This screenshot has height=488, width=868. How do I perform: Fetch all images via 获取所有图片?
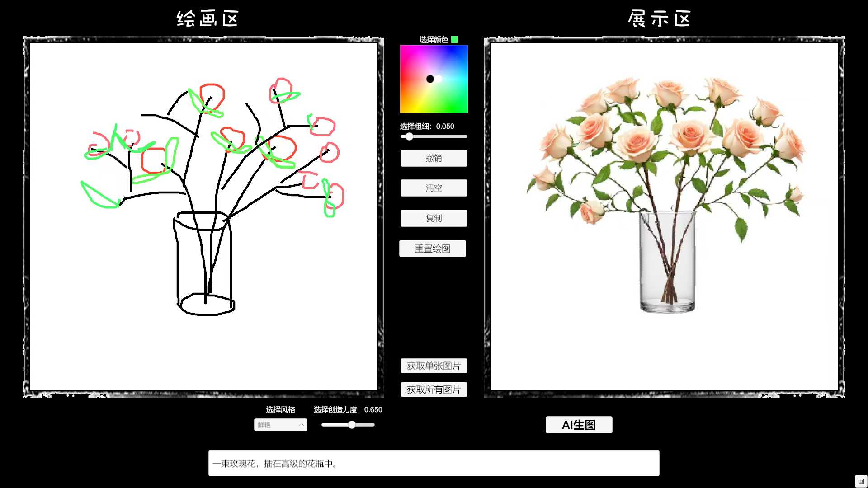point(434,389)
